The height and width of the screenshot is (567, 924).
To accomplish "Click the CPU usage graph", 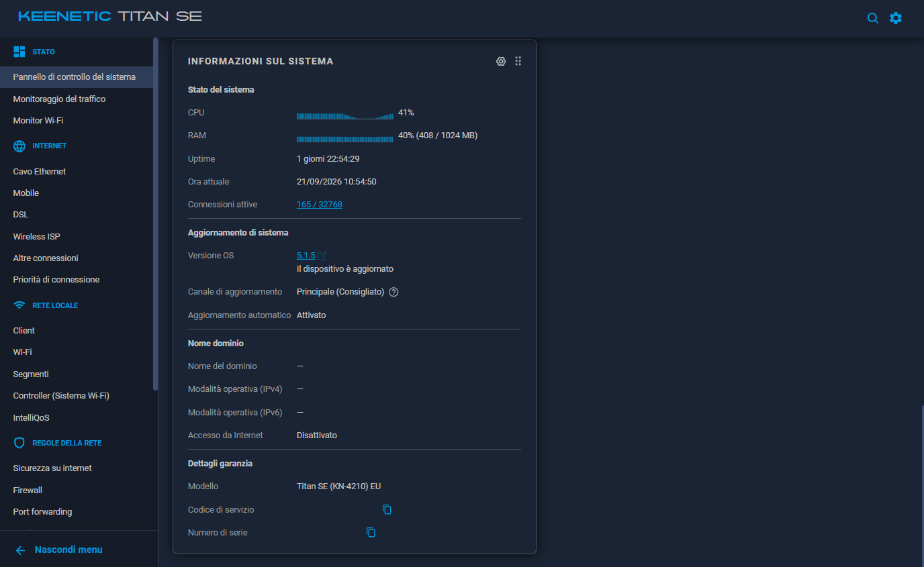I will 345,115.
